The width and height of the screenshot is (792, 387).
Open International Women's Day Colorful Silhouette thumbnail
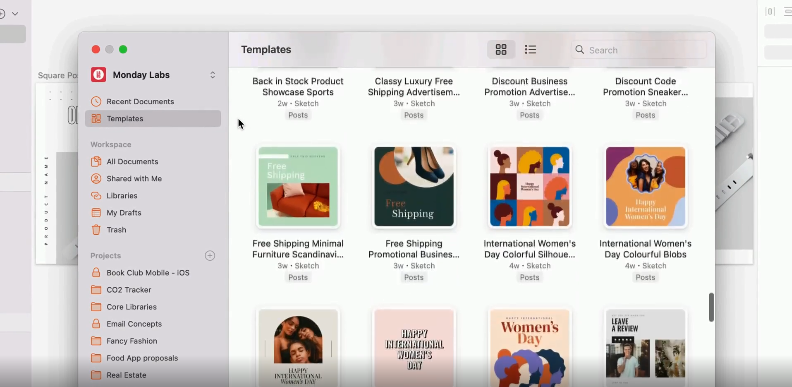530,186
